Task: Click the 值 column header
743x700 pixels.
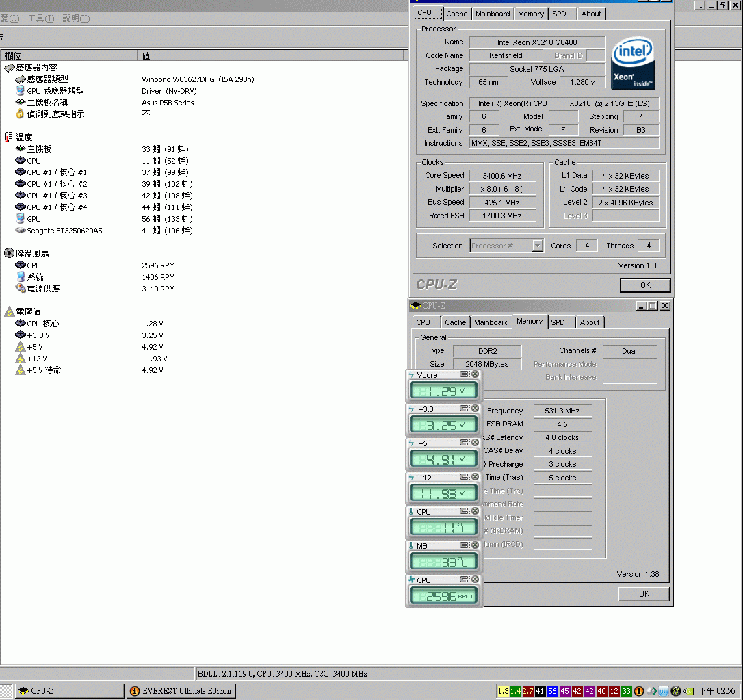Action: click(x=270, y=55)
